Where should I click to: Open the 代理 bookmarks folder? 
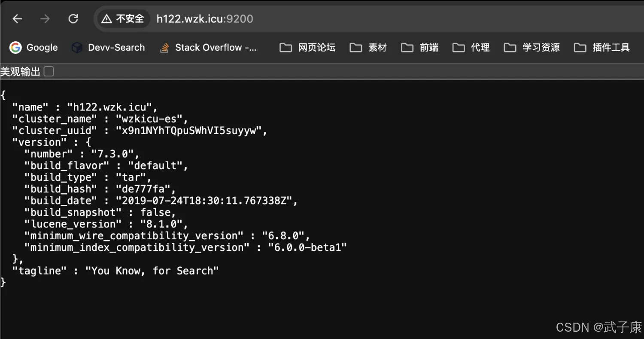471,48
